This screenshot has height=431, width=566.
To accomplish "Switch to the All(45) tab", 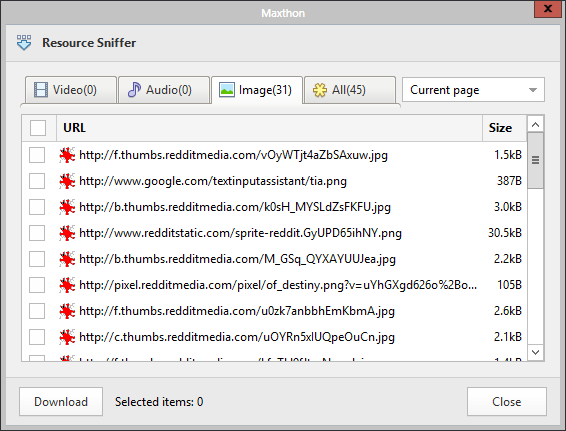I will (349, 90).
